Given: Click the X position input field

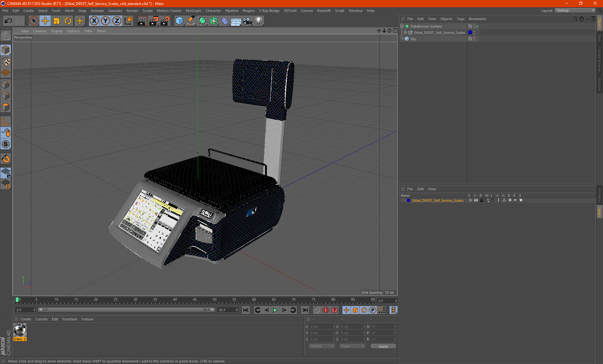Looking at the screenshot, I should point(322,327).
